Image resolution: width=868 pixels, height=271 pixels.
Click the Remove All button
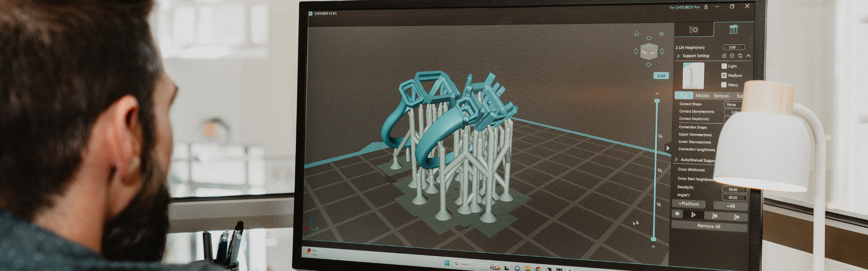(708, 226)
